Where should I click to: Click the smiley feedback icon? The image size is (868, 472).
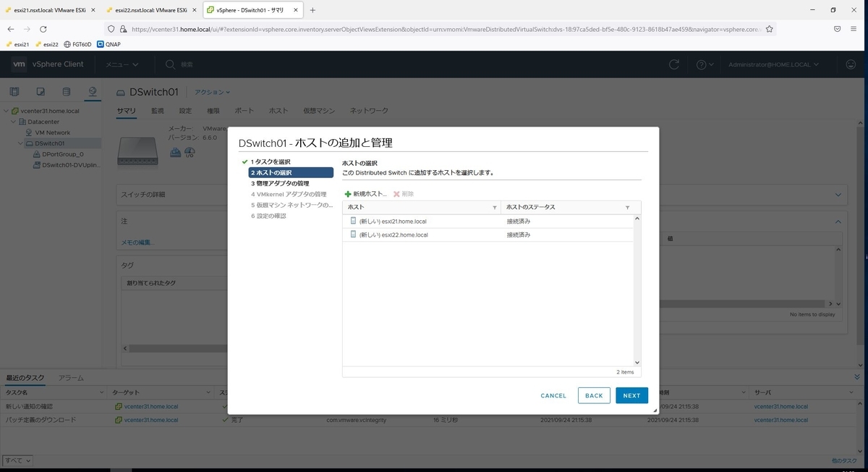(x=851, y=64)
